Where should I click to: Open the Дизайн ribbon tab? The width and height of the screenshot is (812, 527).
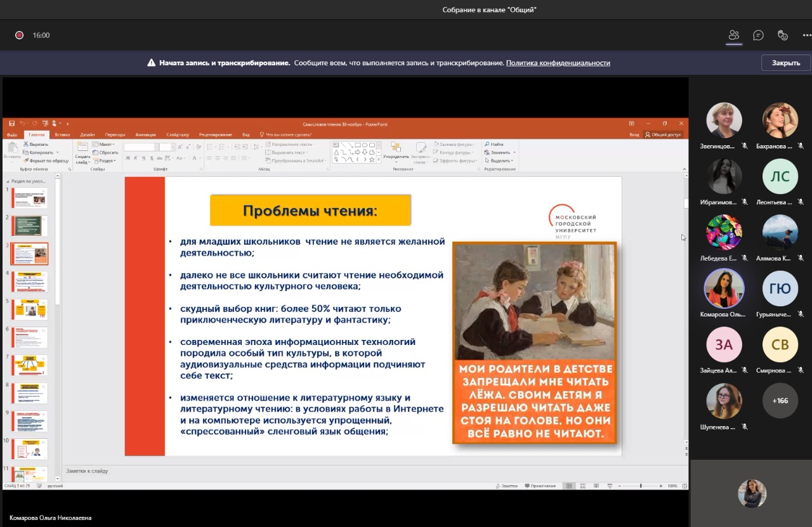(x=88, y=134)
